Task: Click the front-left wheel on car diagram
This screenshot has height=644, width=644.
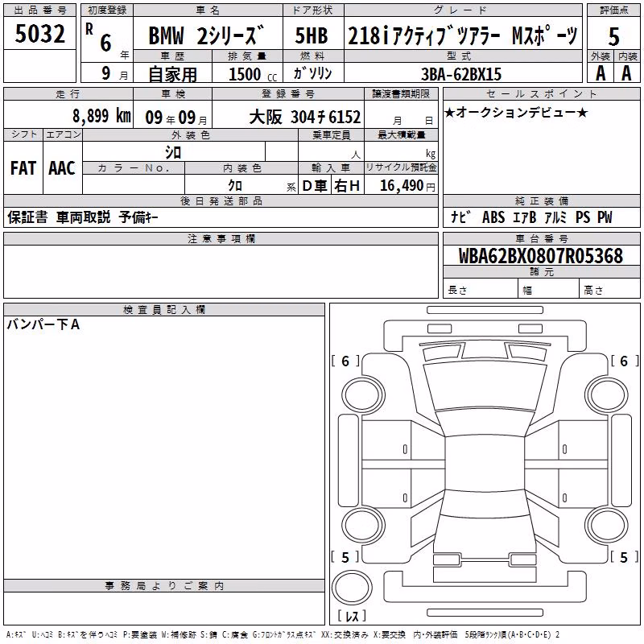Action: (363, 395)
